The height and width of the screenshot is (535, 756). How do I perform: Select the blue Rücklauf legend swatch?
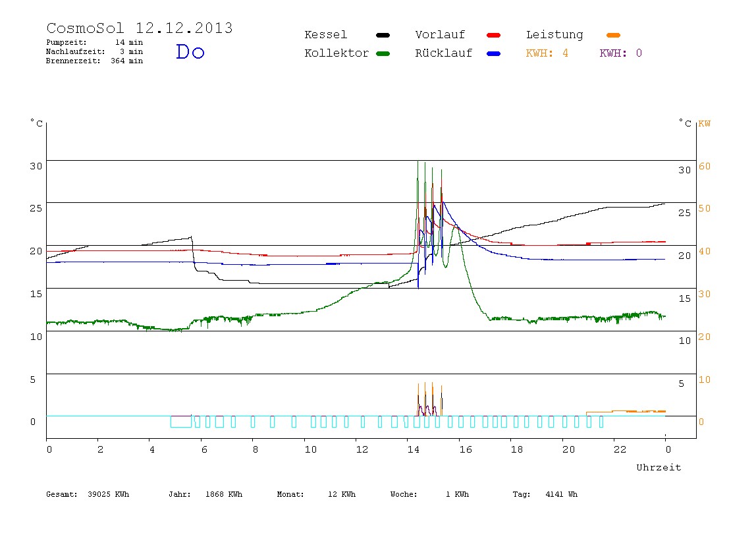click(x=493, y=53)
